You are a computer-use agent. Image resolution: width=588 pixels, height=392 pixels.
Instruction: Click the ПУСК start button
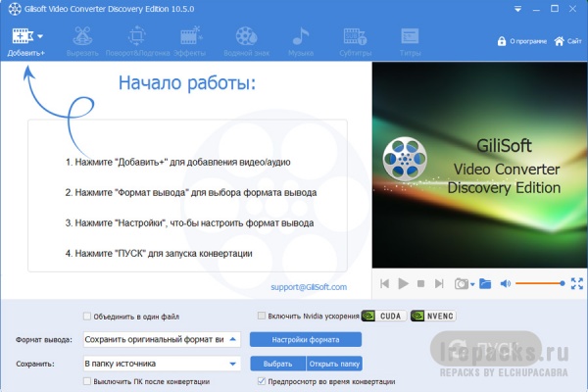[x=486, y=349]
